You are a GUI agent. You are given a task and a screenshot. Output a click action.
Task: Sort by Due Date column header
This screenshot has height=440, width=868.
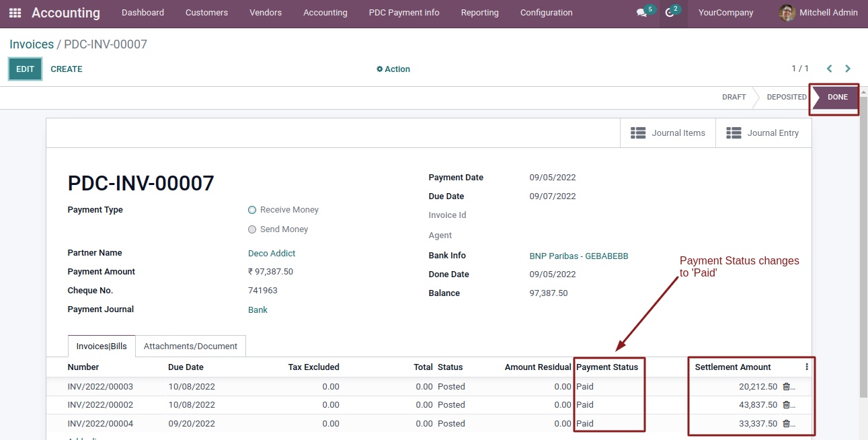point(186,367)
